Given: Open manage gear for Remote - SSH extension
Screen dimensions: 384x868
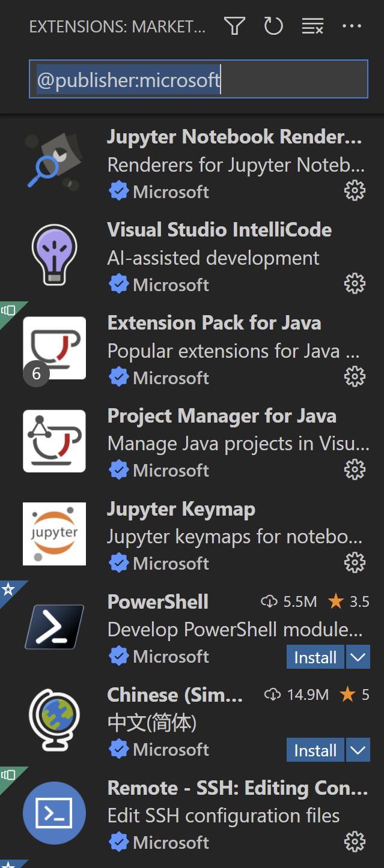Looking at the screenshot, I should [355, 842].
